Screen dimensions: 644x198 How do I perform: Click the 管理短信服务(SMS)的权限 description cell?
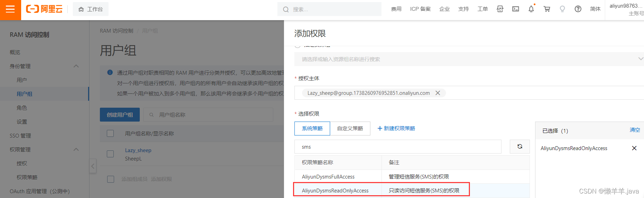click(419, 177)
